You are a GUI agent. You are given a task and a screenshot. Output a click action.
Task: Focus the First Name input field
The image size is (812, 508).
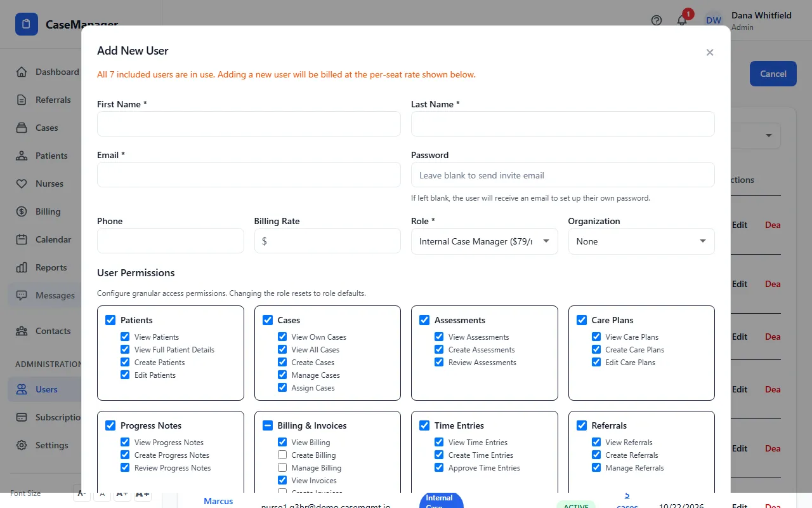(249, 124)
